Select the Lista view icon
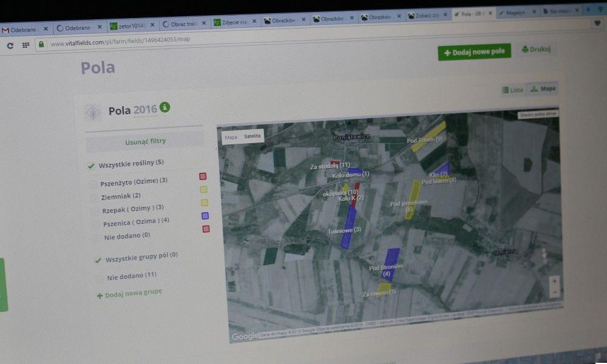The width and height of the screenshot is (607, 364). pyautogui.click(x=506, y=89)
